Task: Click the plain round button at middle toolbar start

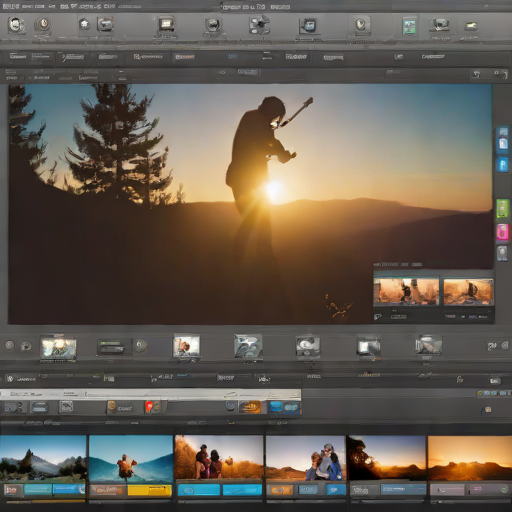Action: tap(10, 345)
